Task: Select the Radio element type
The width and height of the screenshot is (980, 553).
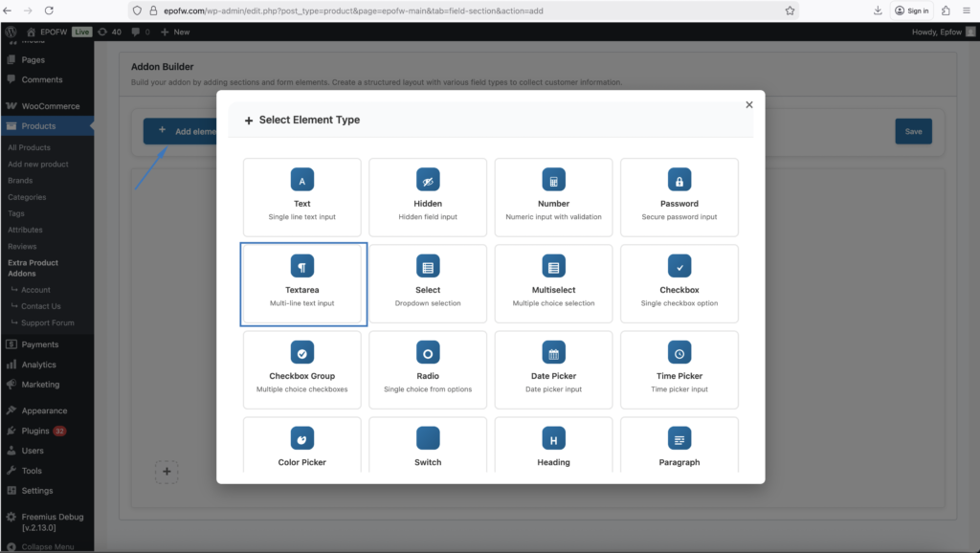Action: [428, 370]
